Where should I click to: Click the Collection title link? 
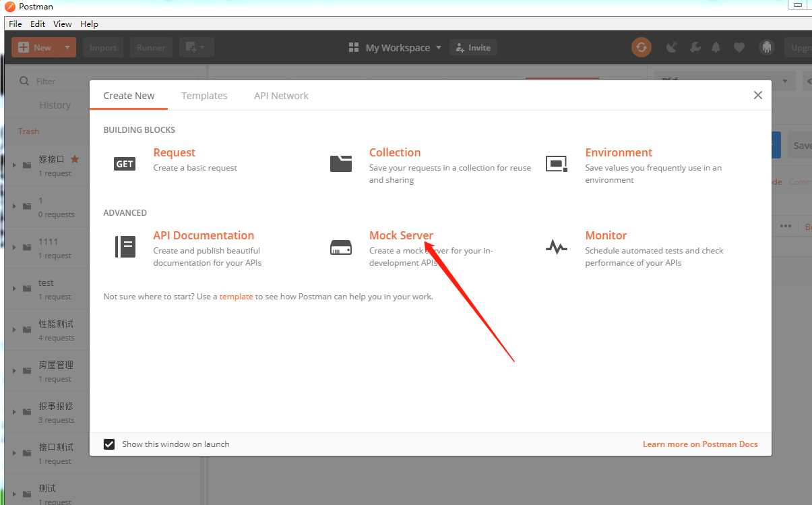pos(395,152)
